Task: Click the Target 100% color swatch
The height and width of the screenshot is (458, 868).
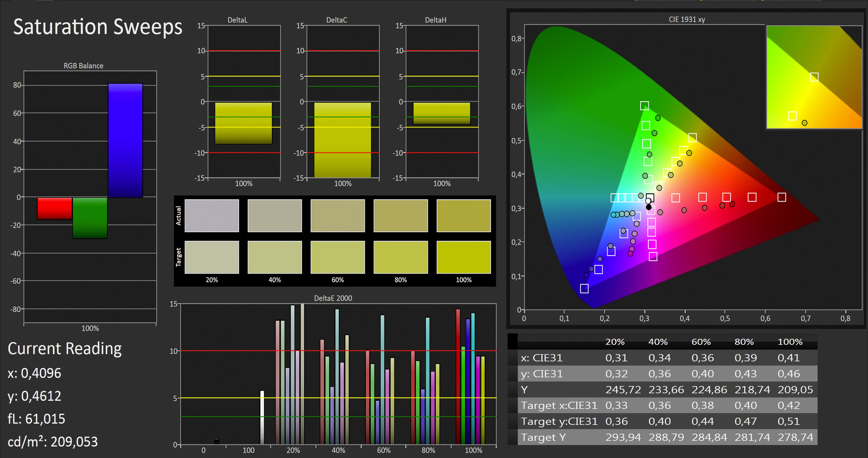Action: [463, 257]
